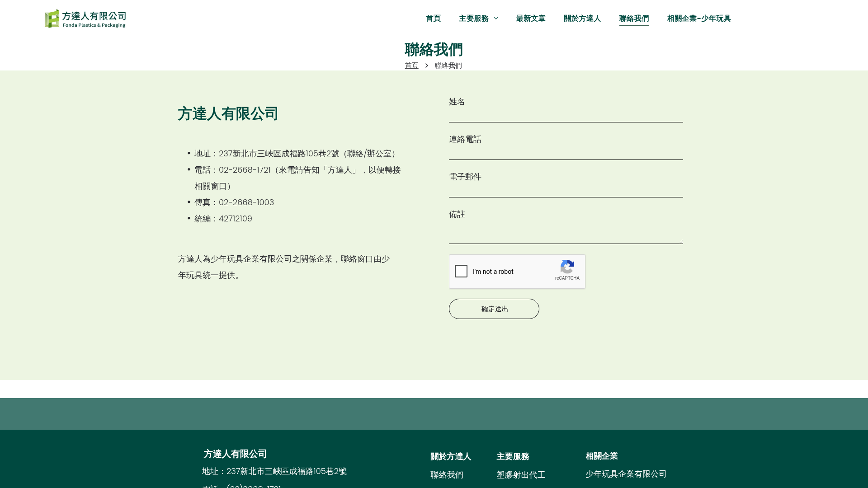
Task: Click the 相關企業 footer heading
Action: coord(602,456)
